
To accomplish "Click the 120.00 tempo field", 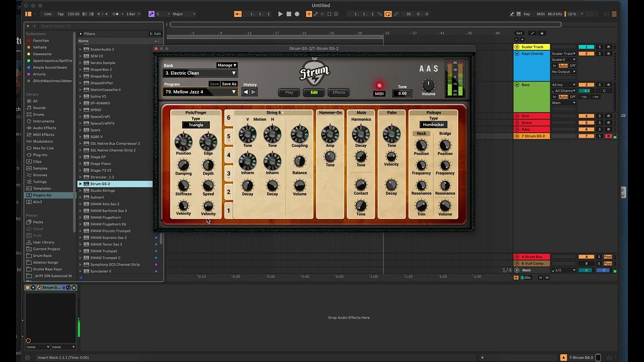I will click(x=73, y=14).
